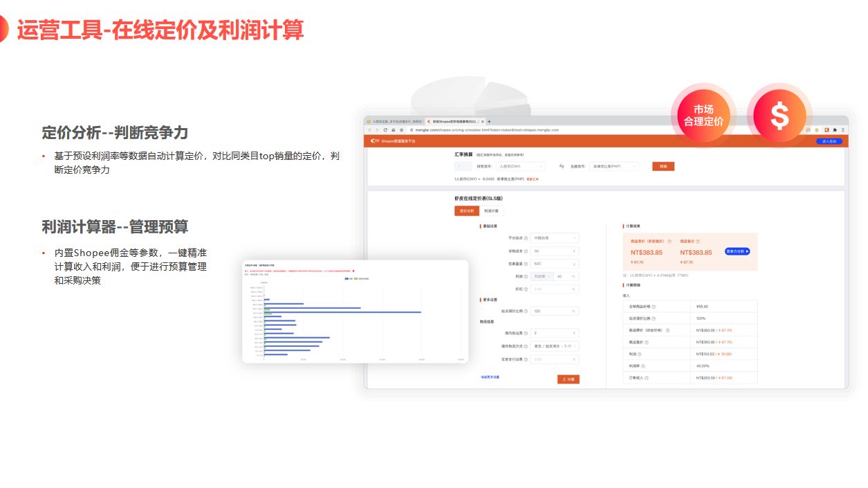This screenshot has height=488, width=868.
Task: Click the blue 竞争力分析 button
Action: point(737,251)
